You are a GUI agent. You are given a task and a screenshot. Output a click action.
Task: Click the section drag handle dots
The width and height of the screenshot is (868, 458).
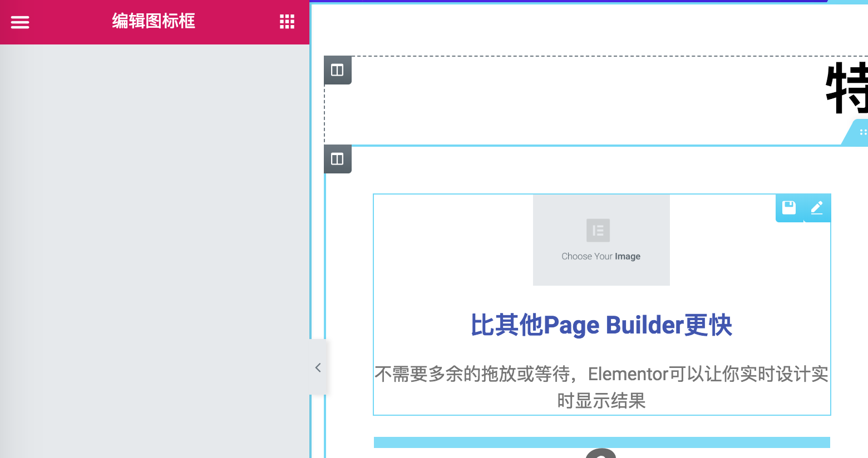click(862, 132)
